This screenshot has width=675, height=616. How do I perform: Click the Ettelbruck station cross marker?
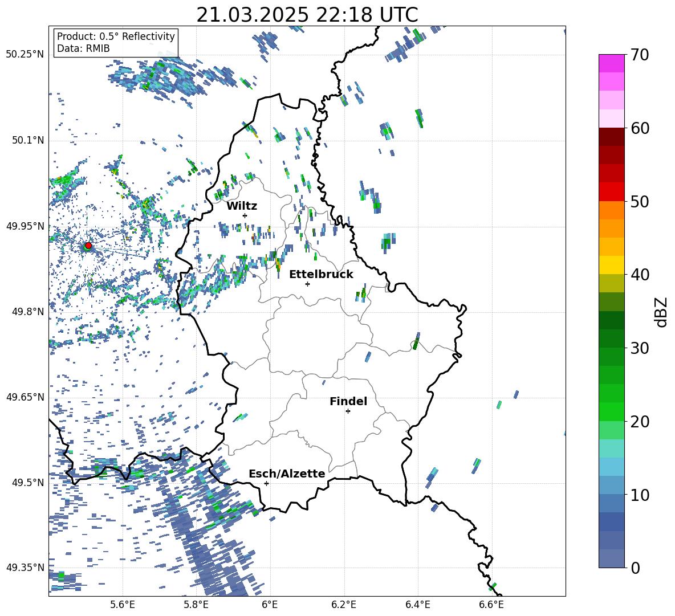tap(307, 284)
